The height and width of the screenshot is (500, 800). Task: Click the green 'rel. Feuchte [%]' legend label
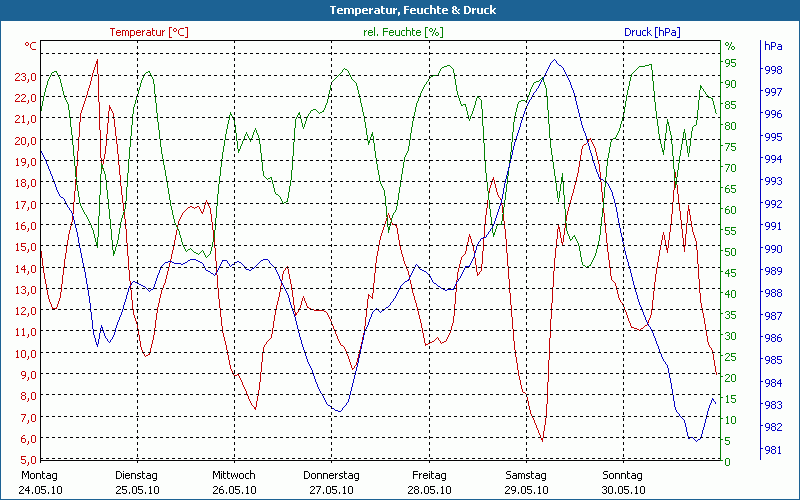tap(403, 32)
